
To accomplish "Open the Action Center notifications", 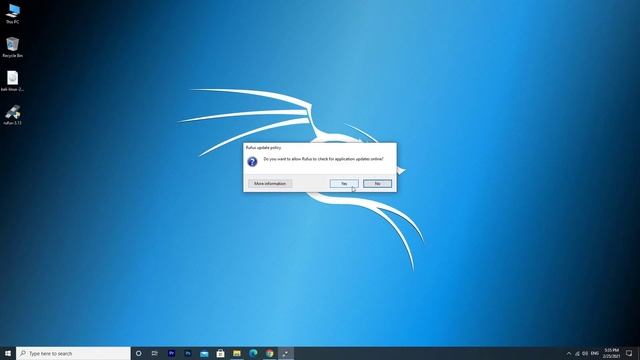I will click(x=629, y=353).
